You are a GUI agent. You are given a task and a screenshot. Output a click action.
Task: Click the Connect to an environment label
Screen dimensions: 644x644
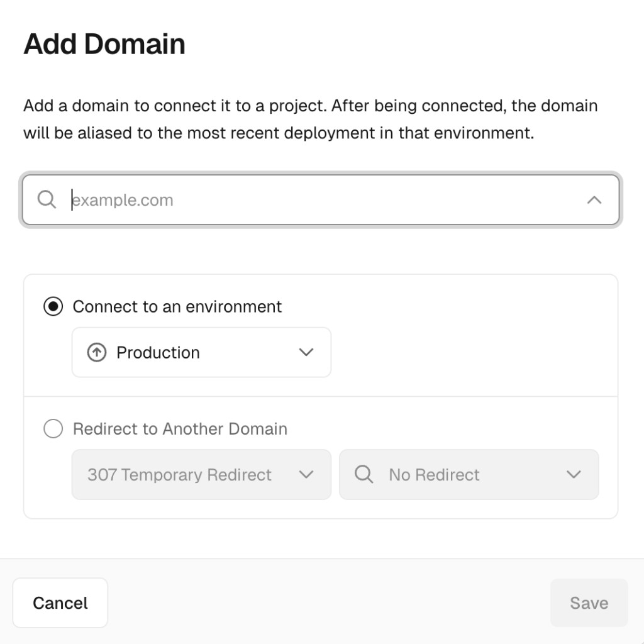pyautogui.click(x=177, y=307)
